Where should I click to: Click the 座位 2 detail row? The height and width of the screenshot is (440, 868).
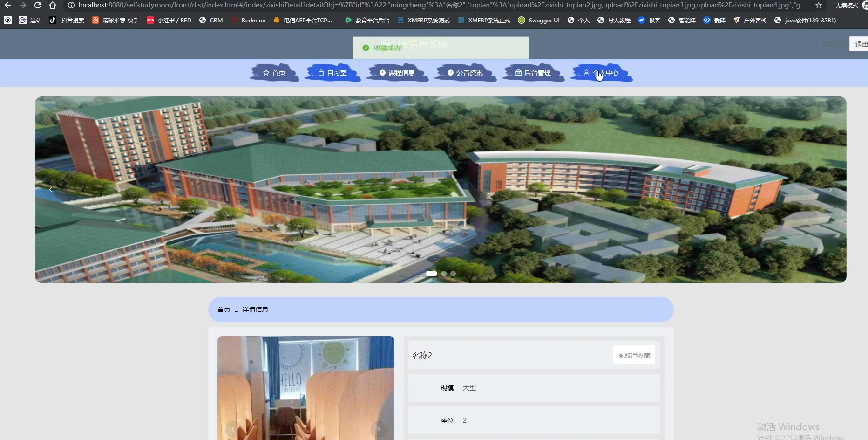pos(534,420)
